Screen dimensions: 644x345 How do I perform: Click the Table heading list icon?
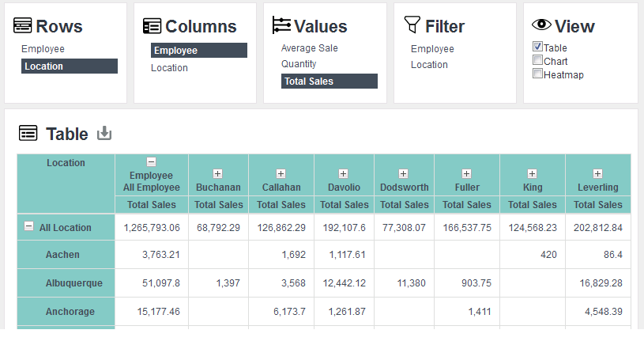coord(28,133)
